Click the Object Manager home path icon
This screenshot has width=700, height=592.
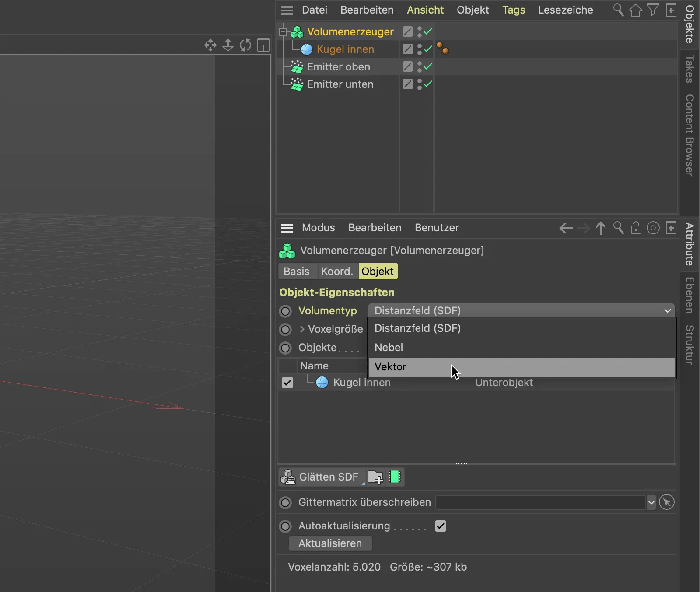pyautogui.click(x=635, y=10)
